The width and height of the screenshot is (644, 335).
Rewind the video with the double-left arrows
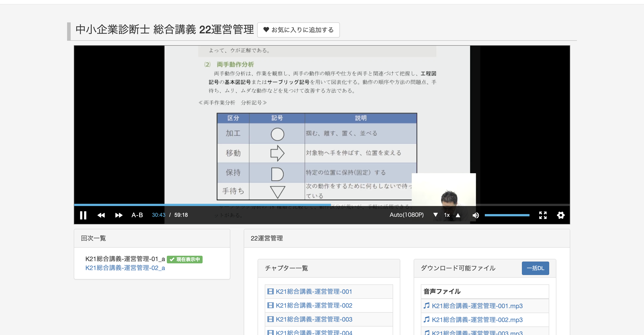pos(101,215)
